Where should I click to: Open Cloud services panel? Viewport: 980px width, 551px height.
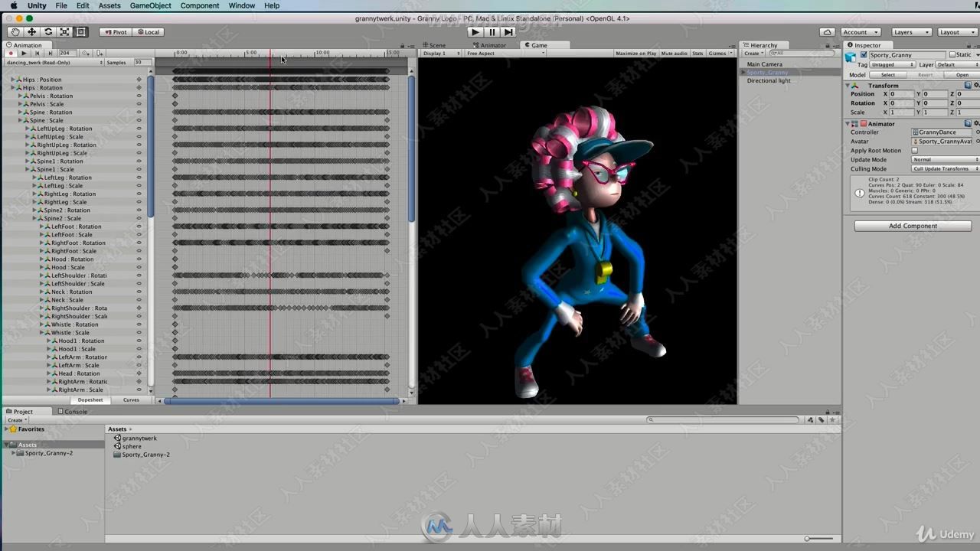point(827,32)
